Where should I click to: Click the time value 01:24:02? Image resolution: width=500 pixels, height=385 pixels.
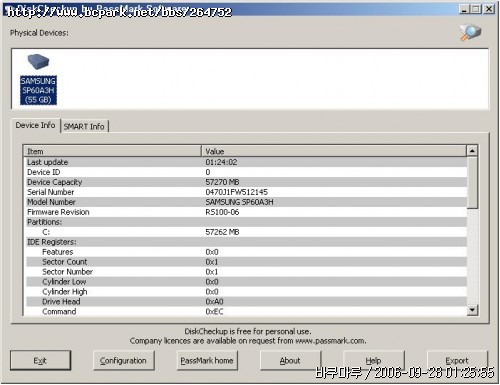221,162
